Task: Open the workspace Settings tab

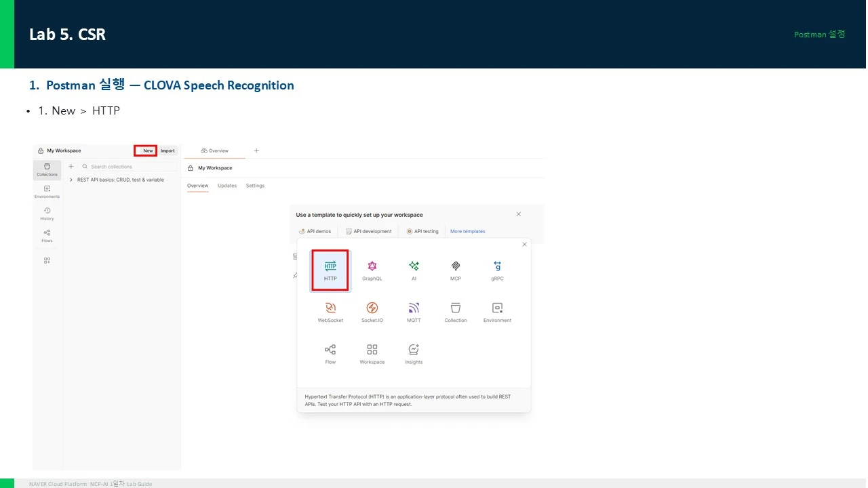Action: coord(255,186)
